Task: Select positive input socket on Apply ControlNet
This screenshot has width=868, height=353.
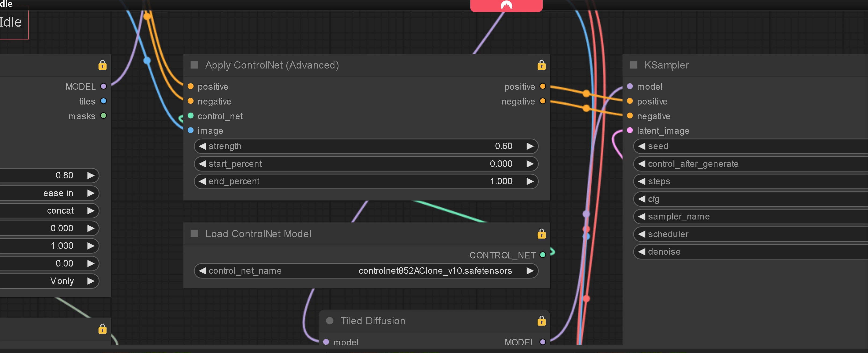Action: [x=191, y=86]
